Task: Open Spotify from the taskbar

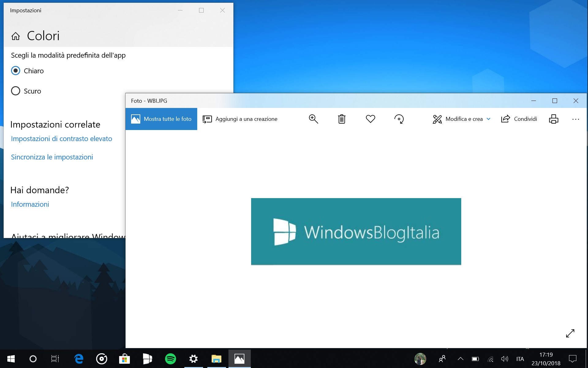Action: pos(171,359)
